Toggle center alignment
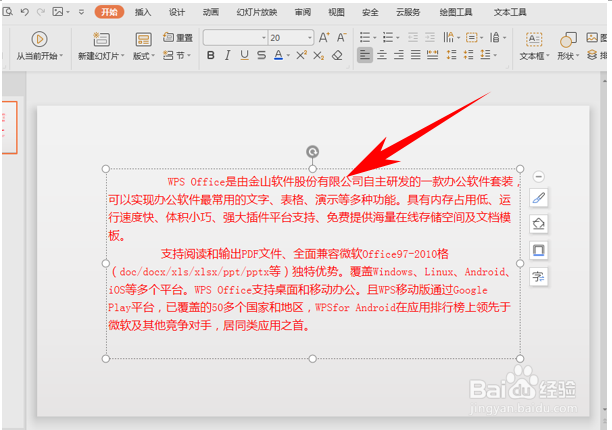612x430 pixels. 382,55
